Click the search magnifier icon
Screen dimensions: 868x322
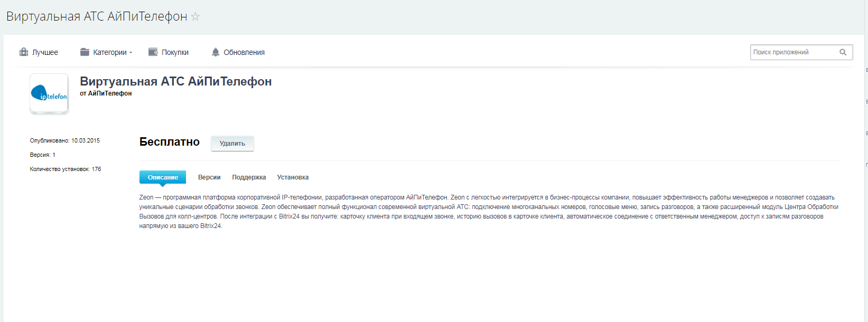[x=843, y=52]
